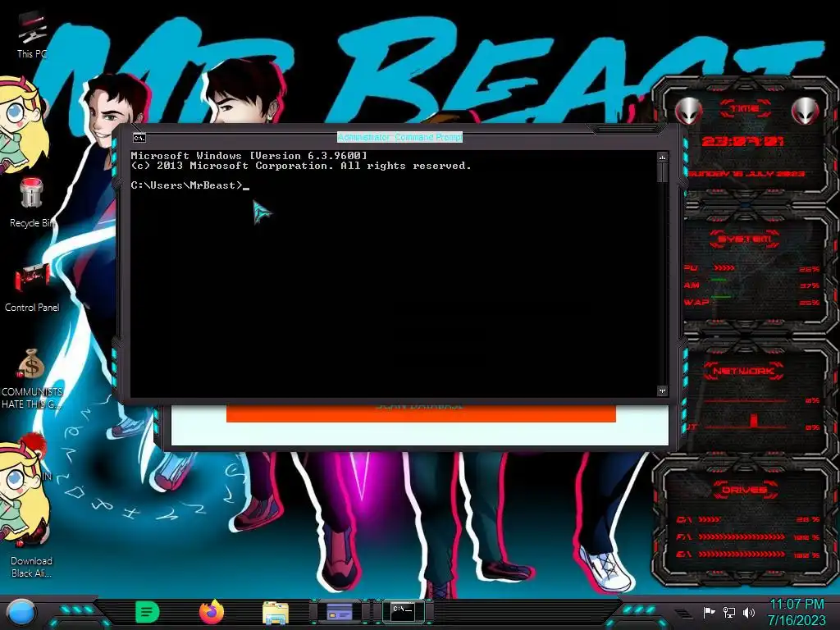This screenshot has height=630, width=840.
Task: Open the COMMUNISTS HATE THIS money bag shortcut
Action: click(x=32, y=379)
